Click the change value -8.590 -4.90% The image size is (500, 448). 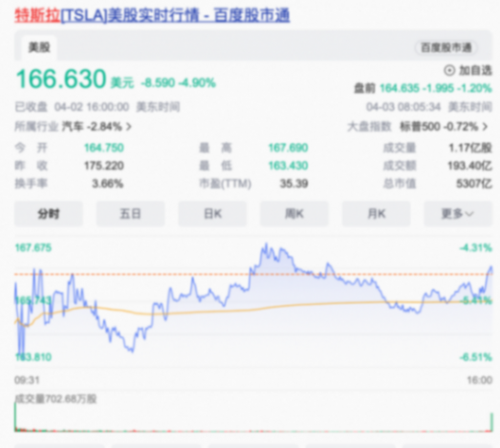click(179, 83)
